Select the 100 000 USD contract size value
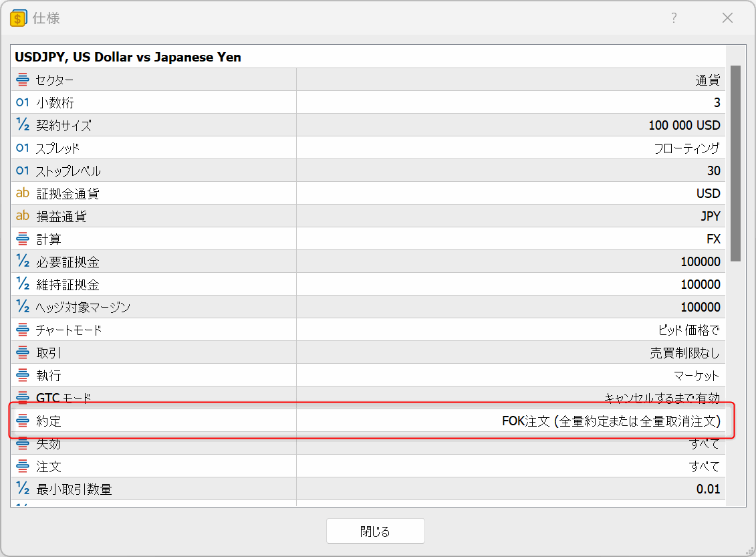Image resolution: width=756 pixels, height=557 pixels. (684, 125)
